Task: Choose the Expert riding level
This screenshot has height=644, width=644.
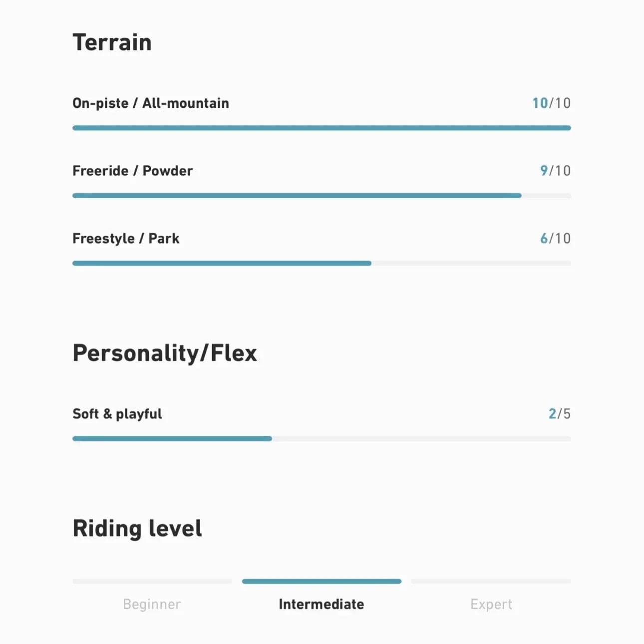Action: [491, 604]
